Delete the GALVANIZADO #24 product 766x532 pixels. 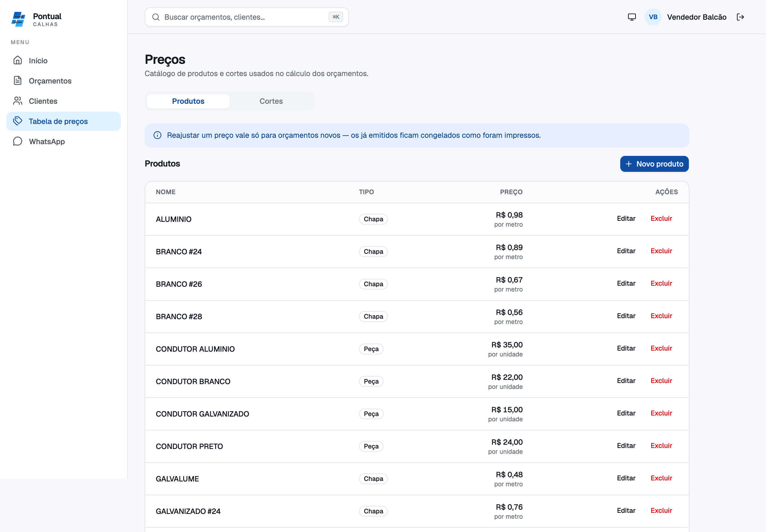point(661,511)
